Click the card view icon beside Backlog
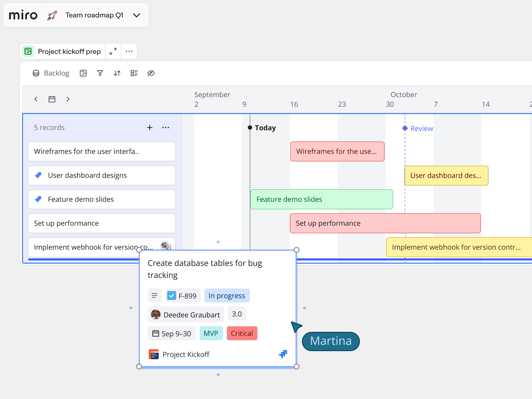The width and height of the screenshot is (532, 399). [83, 73]
